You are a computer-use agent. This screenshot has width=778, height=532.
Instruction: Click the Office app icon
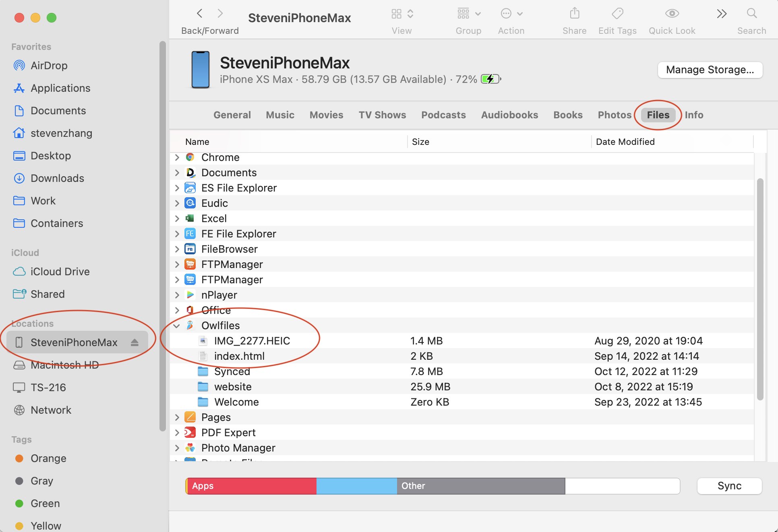tap(190, 310)
